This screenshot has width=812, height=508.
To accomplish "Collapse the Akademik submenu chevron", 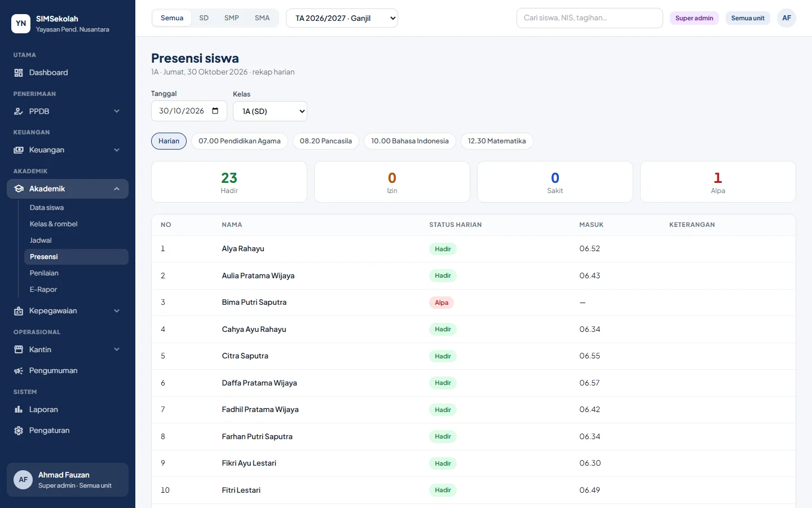I will [x=117, y=189].
